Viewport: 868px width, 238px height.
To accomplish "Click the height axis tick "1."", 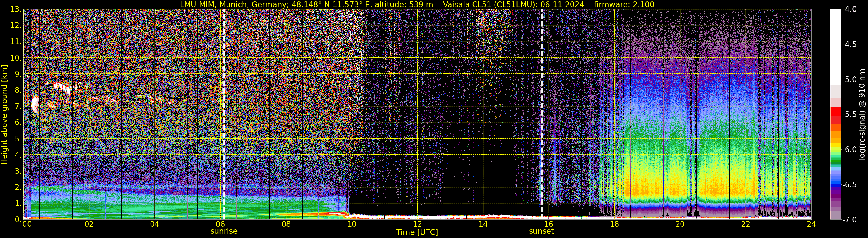I will 18,203.
